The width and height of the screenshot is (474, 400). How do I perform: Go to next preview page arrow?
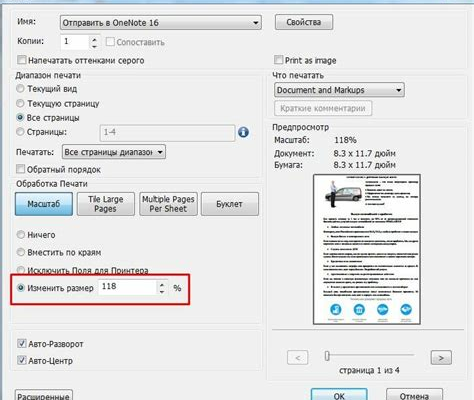(441, 358)
